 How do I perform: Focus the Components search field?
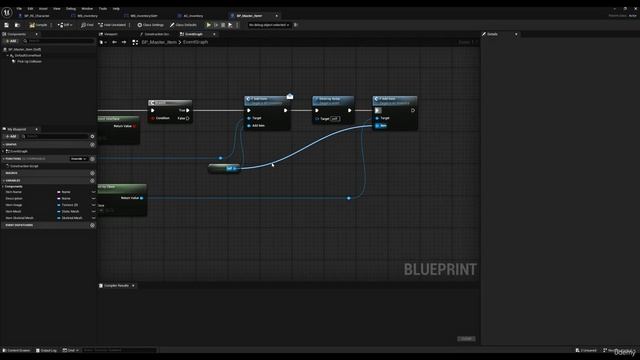pyautogui.click(x=58, y=41)
